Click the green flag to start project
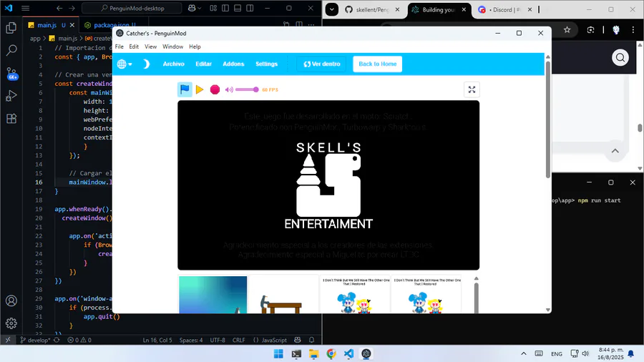The width and height of the screenshot is (644, 362). [185, 89]
